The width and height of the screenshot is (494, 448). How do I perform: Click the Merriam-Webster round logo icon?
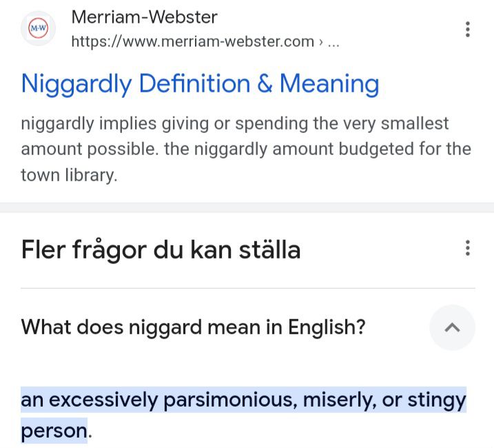37,29
